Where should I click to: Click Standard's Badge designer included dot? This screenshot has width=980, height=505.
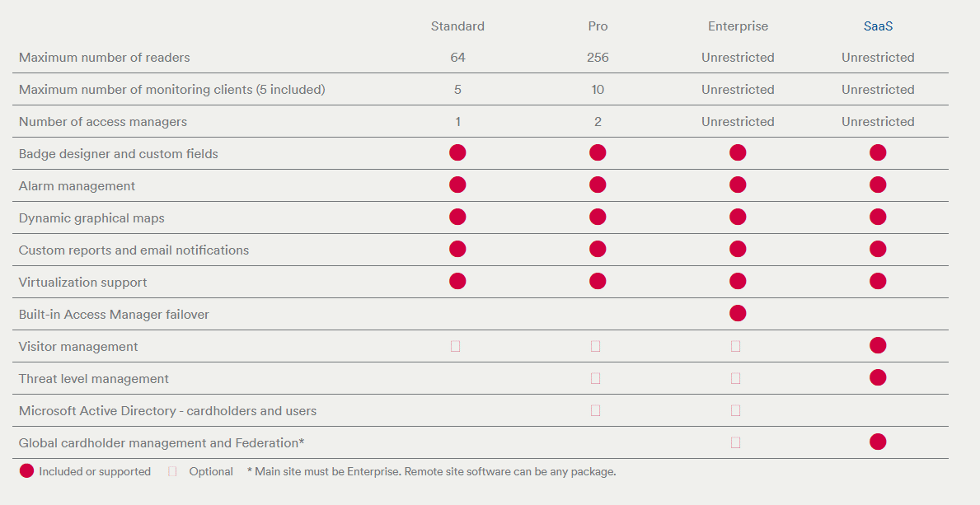point(457,152)
